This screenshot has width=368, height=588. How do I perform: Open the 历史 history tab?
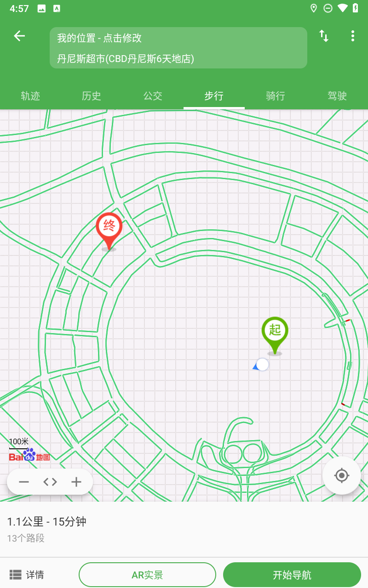[91, 96]
